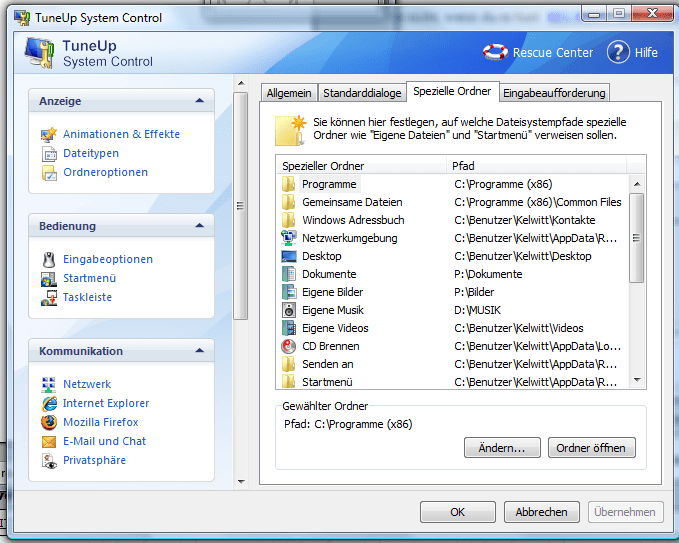The height and width of the screenshot is (543, 679).
Task: Click the E-Mail und Chat envelope icon
Action: click(49, 441)
